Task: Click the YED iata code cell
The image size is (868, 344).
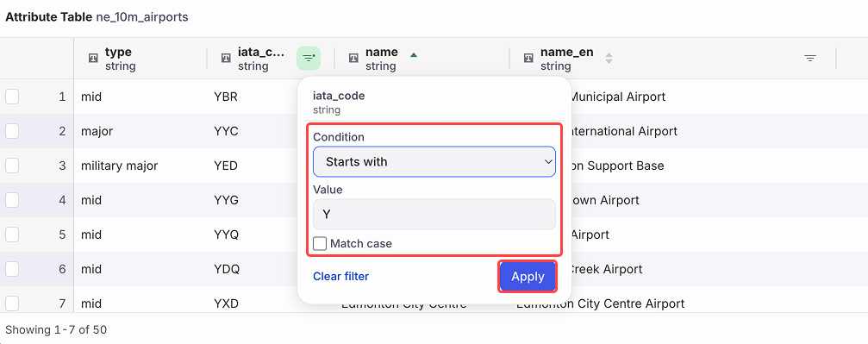Action: point(226,166)
